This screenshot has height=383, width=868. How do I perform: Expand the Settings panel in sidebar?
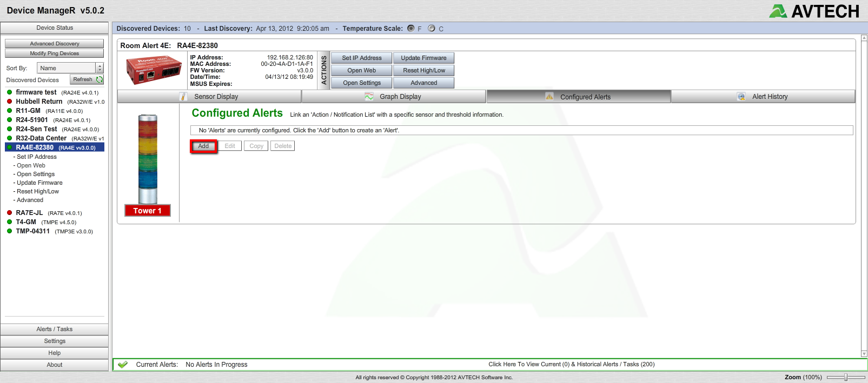[x=55, y=341]
